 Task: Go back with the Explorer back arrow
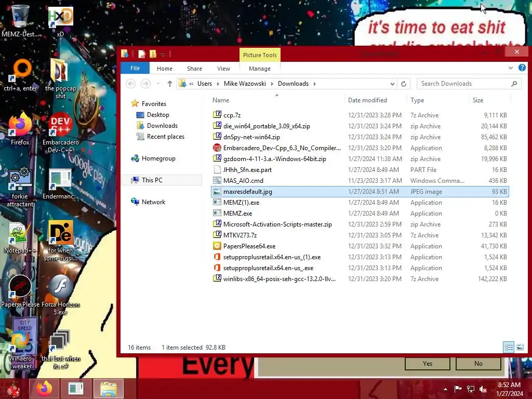pyautogui.click(x=131, y=84)
